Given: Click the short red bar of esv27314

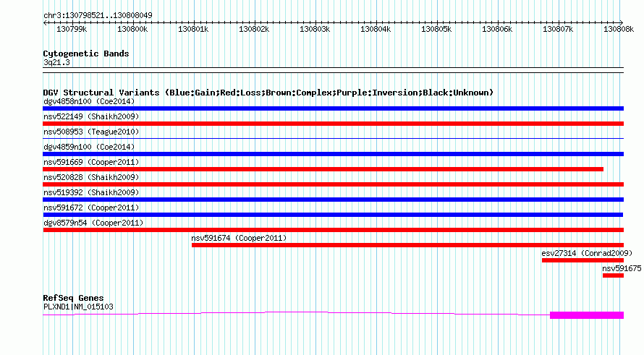Looking at the screenshot, I should point(582,260).
